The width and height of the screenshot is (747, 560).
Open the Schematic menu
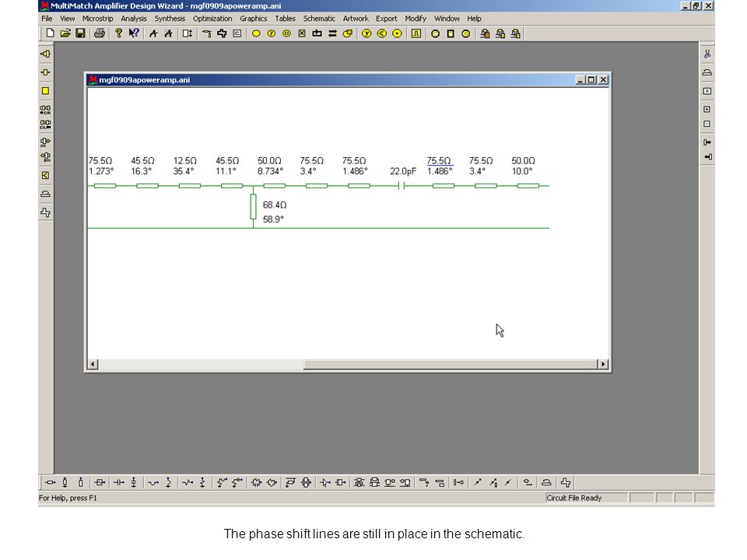(319, 19)
